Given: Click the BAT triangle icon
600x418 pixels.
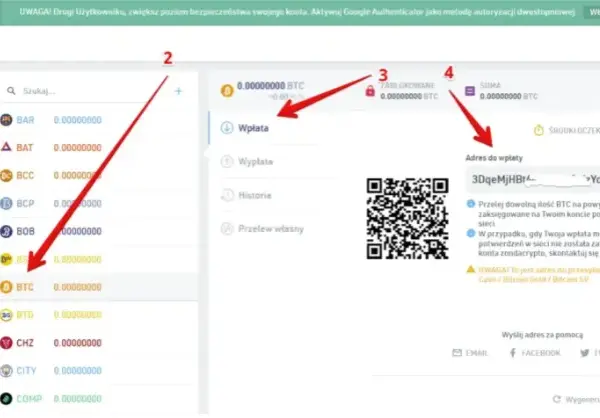Looking at the screenshot, I should pos(6,147).
